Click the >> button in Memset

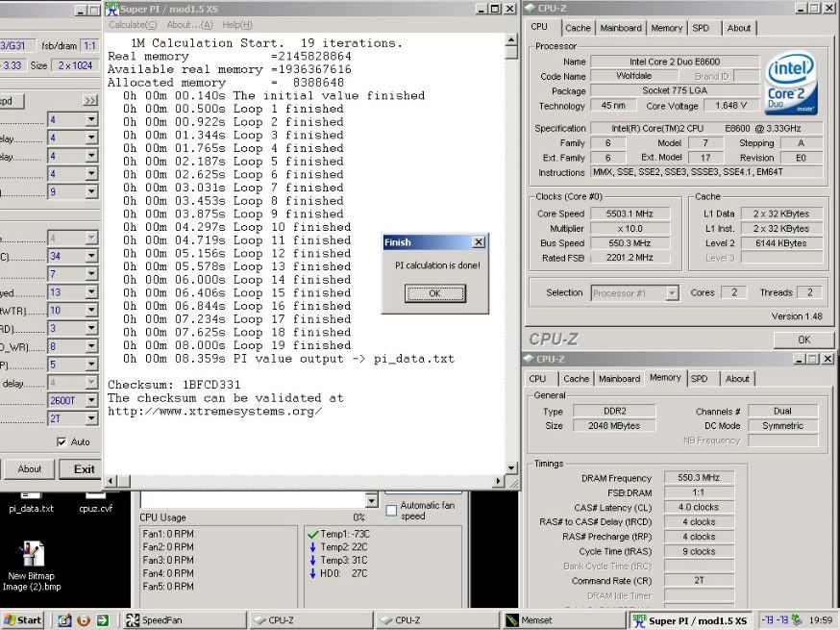coord(90,101)
